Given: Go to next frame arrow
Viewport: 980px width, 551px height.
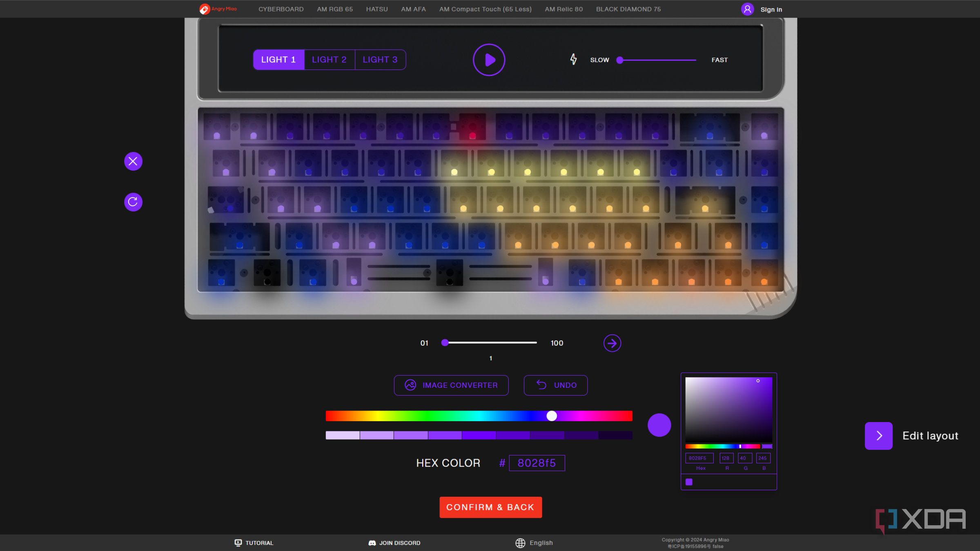Looking at the screenshot, I should click(x=612, y=343).
